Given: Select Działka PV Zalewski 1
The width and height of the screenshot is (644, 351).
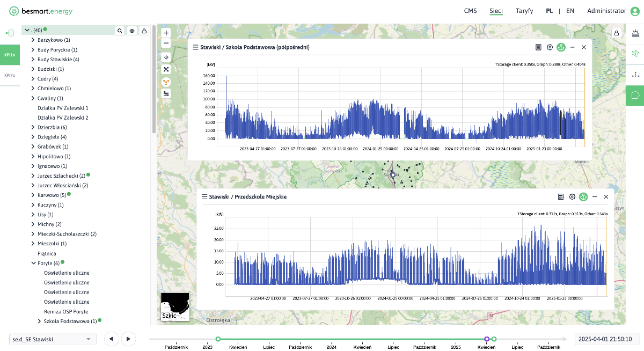Looking at the screenshot, I should (x=63, y=108).
